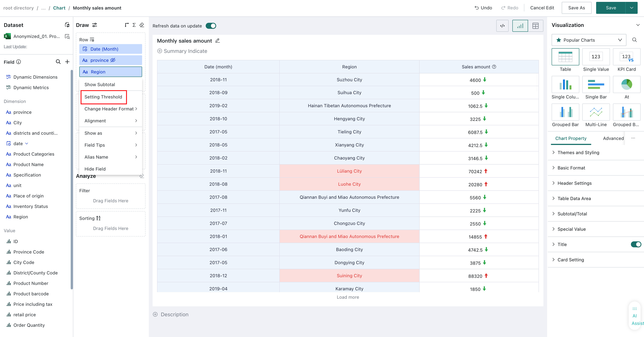Switch to the Advanced tab
This screenshot has width=644, height=337.
613,138
